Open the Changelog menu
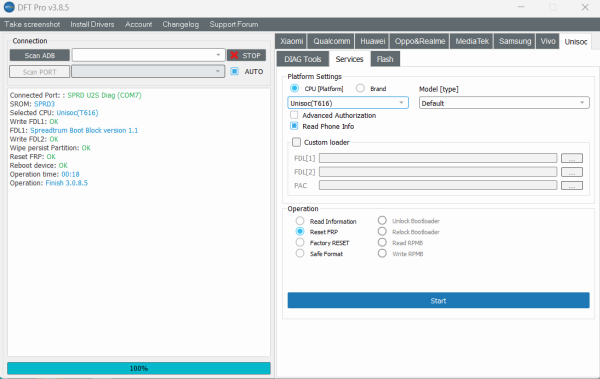 click(181, 24)
